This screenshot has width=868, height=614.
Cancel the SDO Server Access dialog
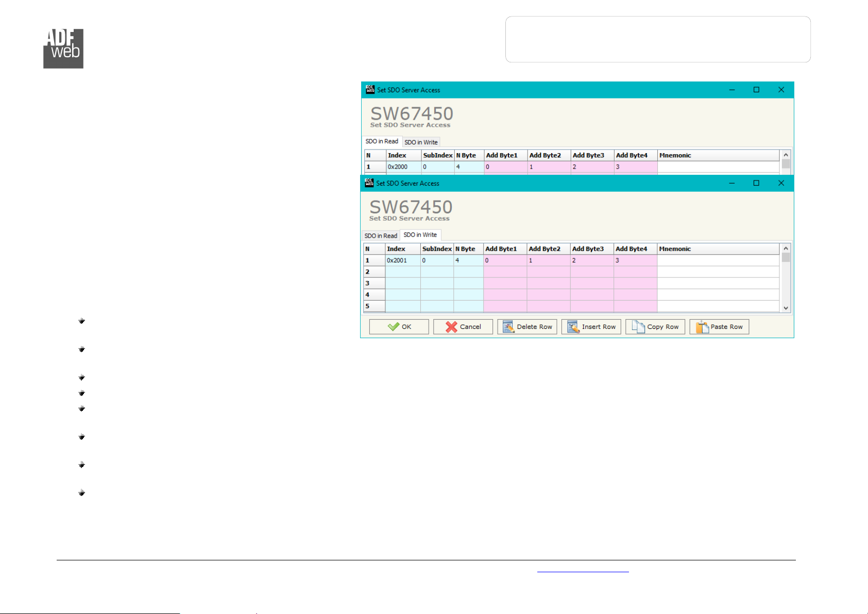click(463, 327)
